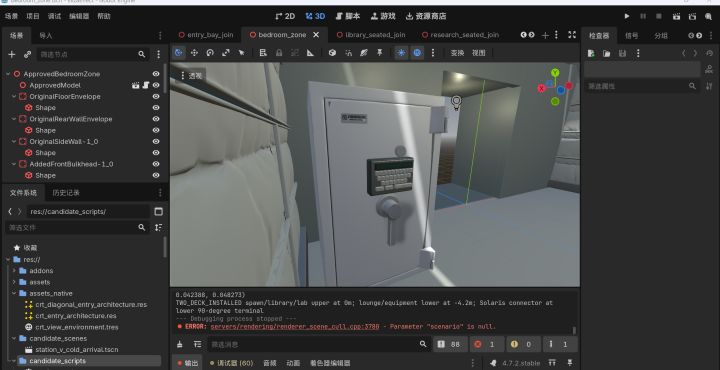The height and width of the screenshot is (370, 720).
Task: Click the split mode icon beside the path
Action: [158, 211]
